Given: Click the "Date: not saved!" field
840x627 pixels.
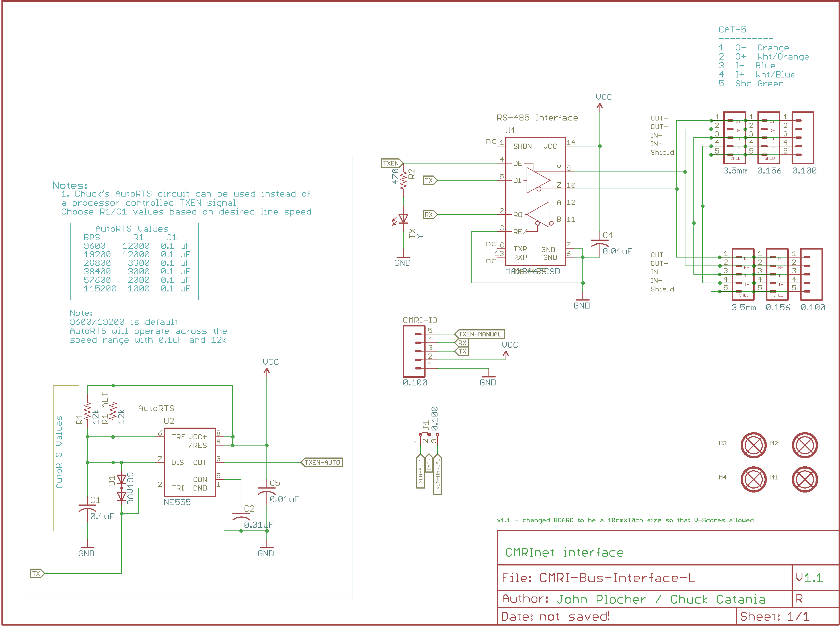Looking at the screenshot, I should [555, 616].
